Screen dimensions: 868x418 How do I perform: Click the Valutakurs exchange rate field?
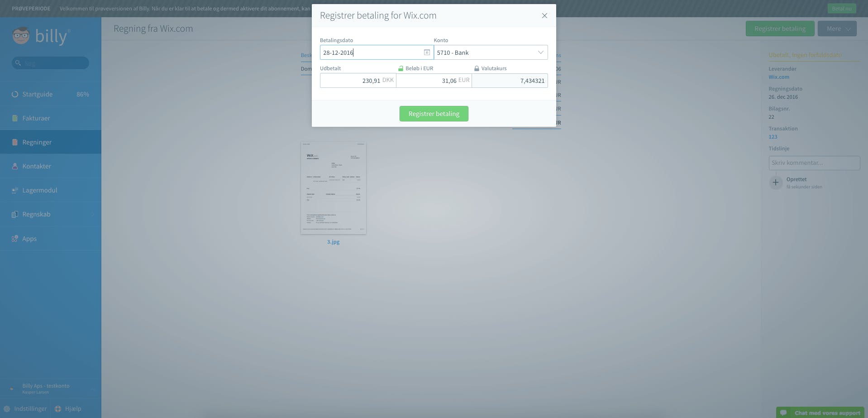[510, 81]
